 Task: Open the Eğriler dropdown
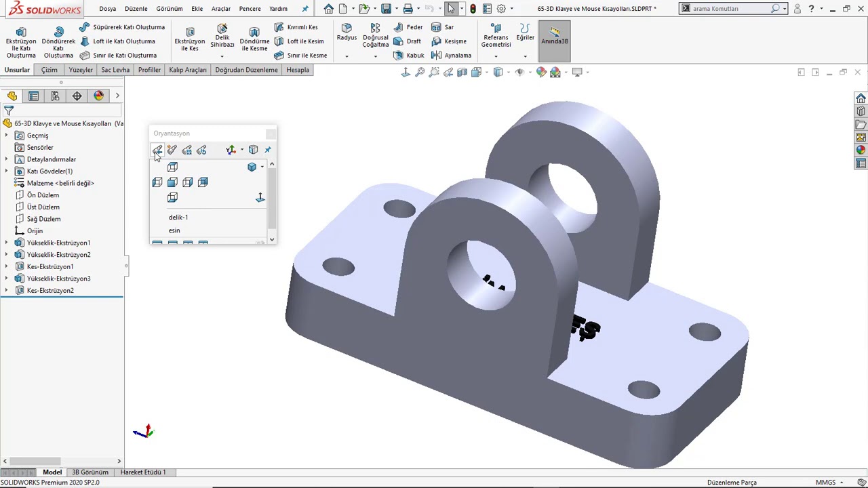tap(525, 56)
